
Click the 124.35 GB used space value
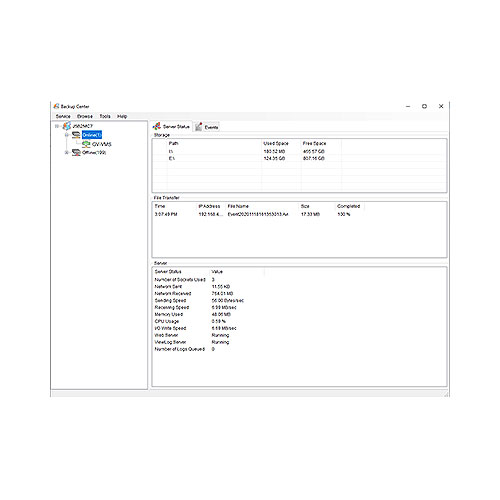click(x=274, y=158)
